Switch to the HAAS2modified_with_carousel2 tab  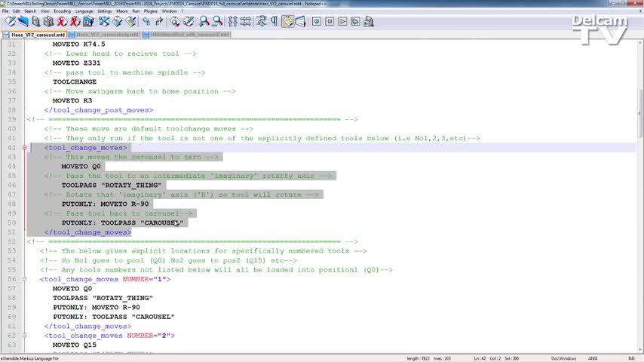[x=186, y=35]
